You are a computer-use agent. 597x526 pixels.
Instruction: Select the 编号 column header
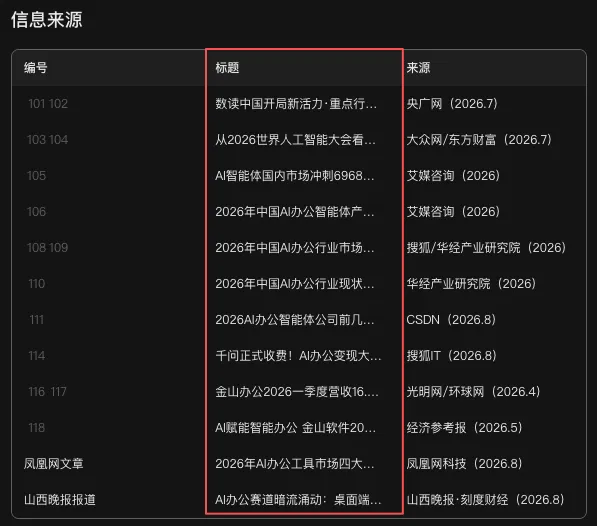tap(35, 68)
